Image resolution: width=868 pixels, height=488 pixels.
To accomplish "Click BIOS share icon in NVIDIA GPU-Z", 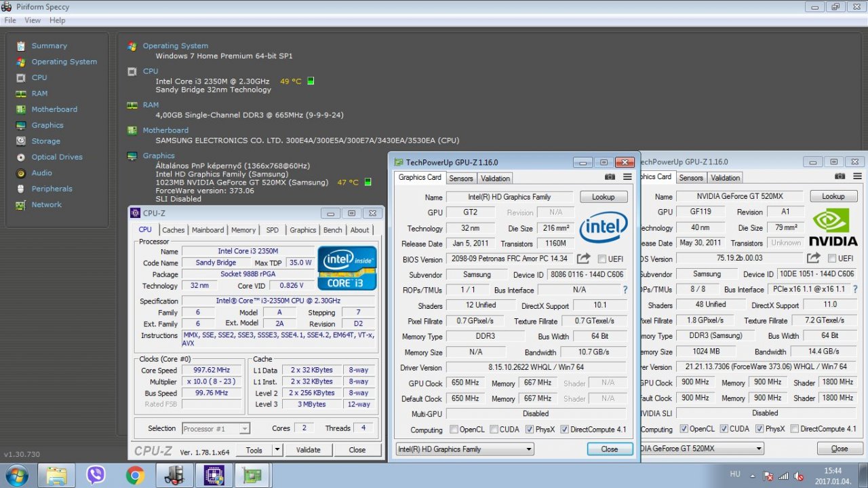I will pyautogui.click(x=814, y=258).
